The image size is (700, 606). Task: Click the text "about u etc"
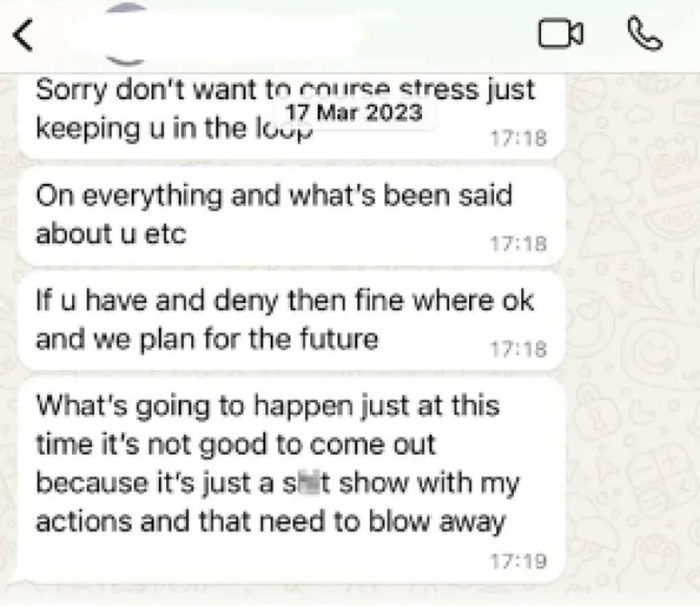(x=110, y=234)
